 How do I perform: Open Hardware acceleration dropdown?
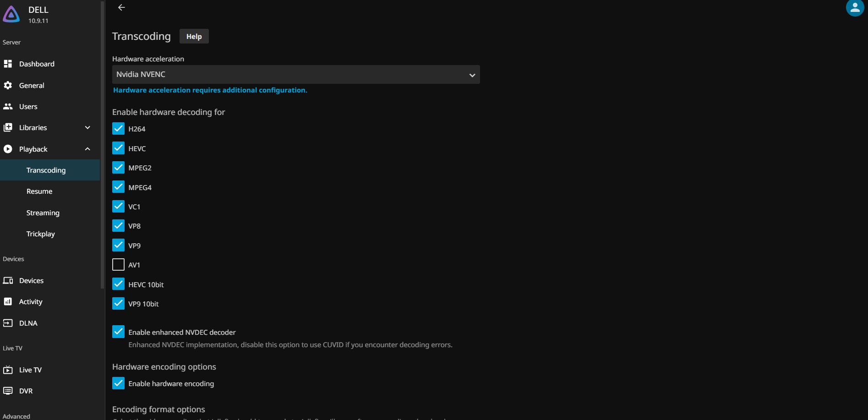(x=295, y=75)
